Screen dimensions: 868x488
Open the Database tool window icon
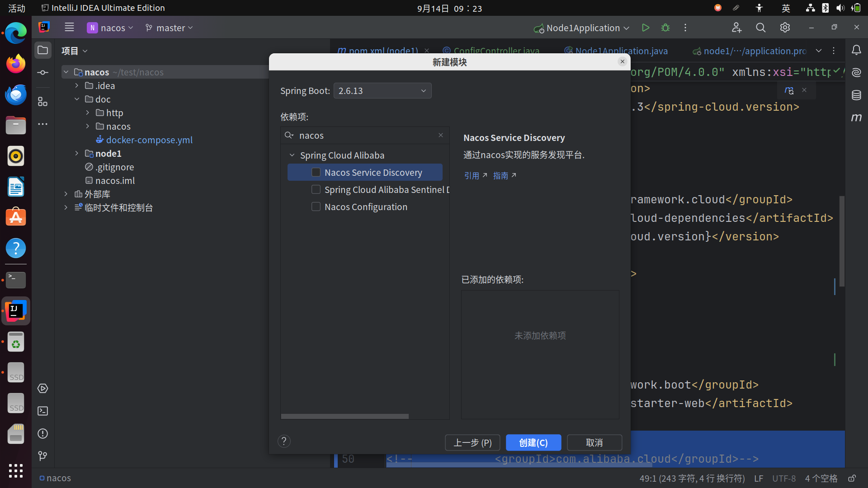(856, 95)
